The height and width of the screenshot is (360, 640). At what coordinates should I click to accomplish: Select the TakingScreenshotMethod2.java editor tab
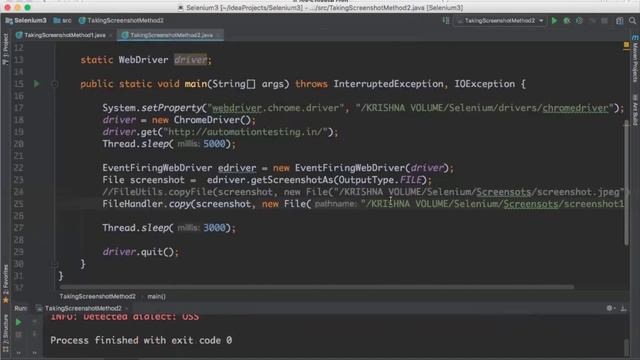coord(171,35)
